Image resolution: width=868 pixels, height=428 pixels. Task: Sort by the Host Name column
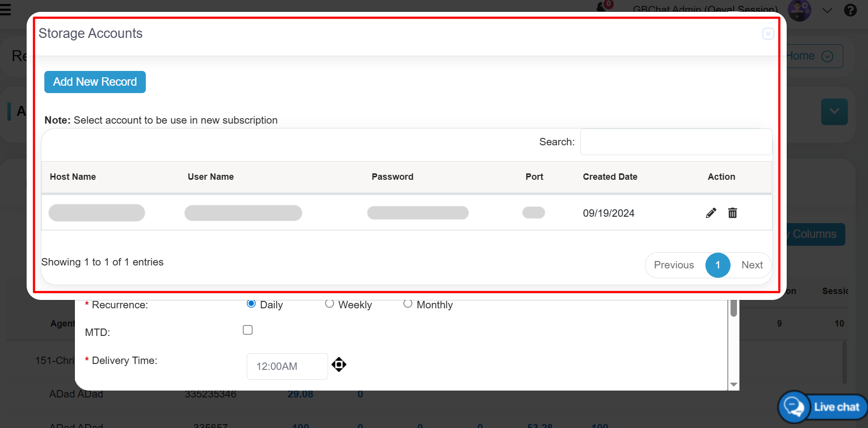point(73,177)
